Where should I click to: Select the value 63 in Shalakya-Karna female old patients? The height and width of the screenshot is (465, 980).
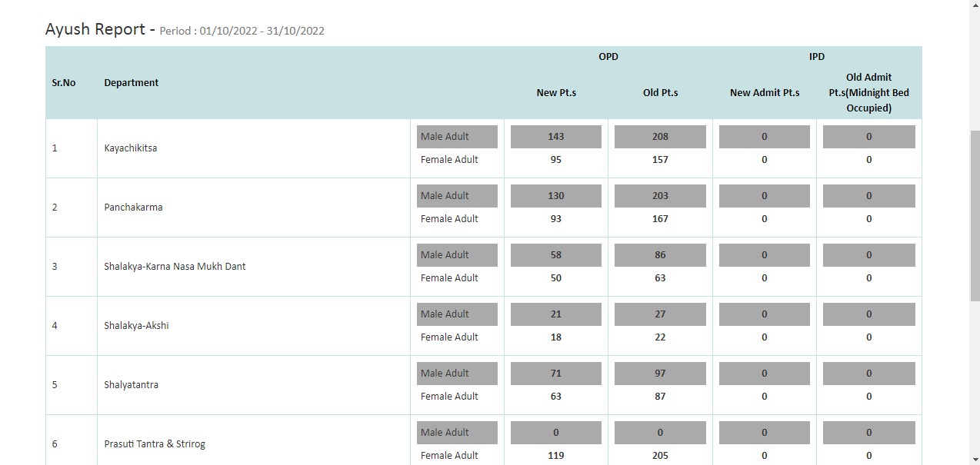tap(660, 278)
